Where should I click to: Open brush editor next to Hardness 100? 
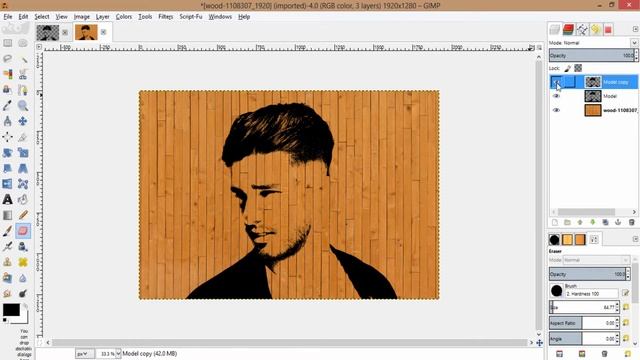625,293
